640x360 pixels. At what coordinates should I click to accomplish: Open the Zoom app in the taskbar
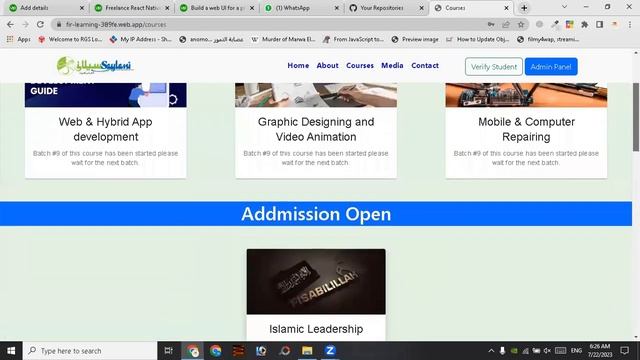[330, 351]
